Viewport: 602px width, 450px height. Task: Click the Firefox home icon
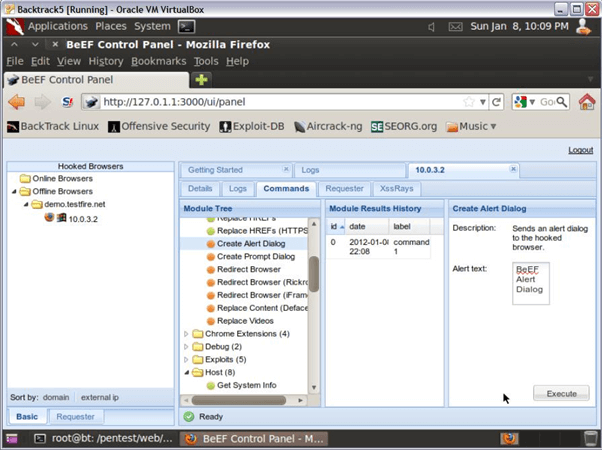click(587, 102)
